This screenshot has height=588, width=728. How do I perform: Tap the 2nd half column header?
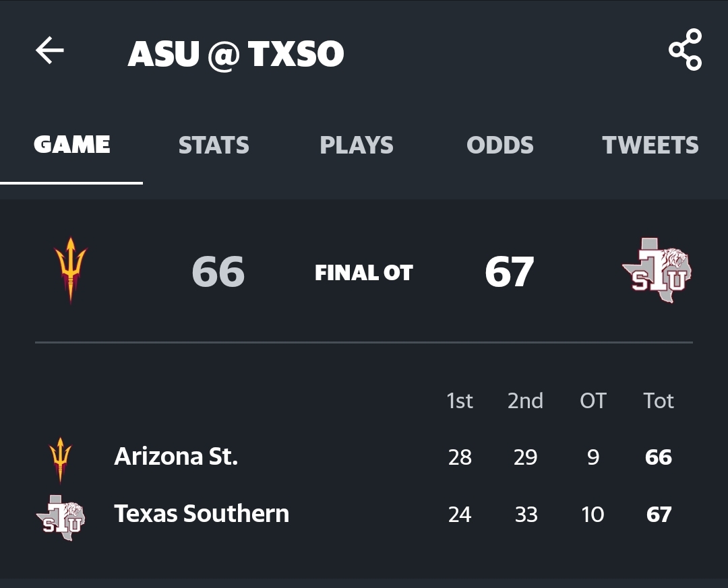click(x=525, y=401)
